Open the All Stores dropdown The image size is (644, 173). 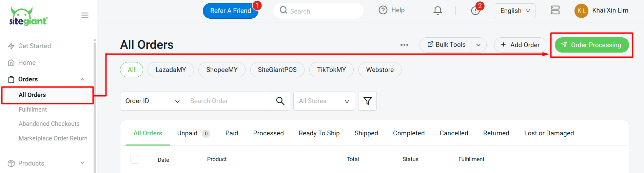point(324,101)
